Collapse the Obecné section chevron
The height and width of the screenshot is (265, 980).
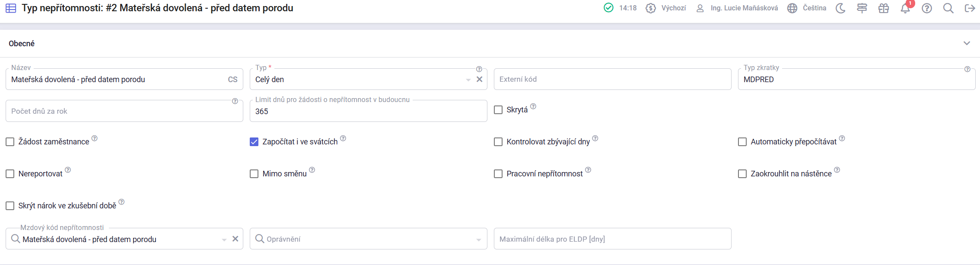coord(967,43)
